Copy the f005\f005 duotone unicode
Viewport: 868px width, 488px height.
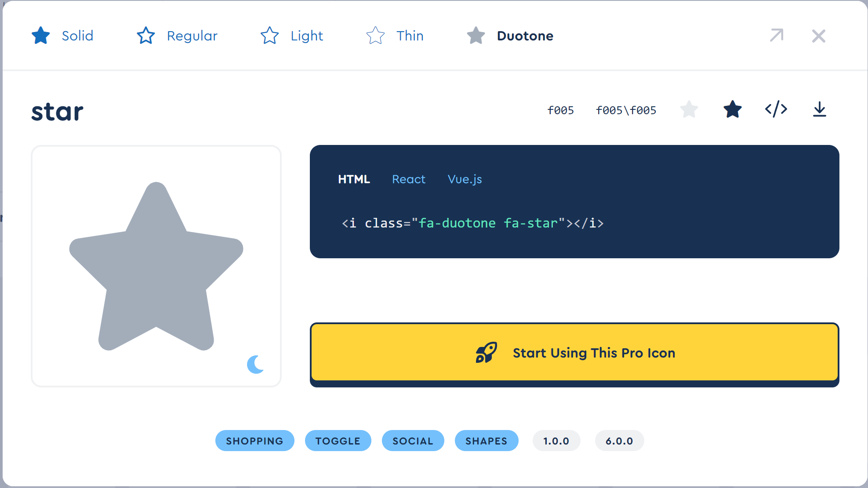(x=626, y=110)
